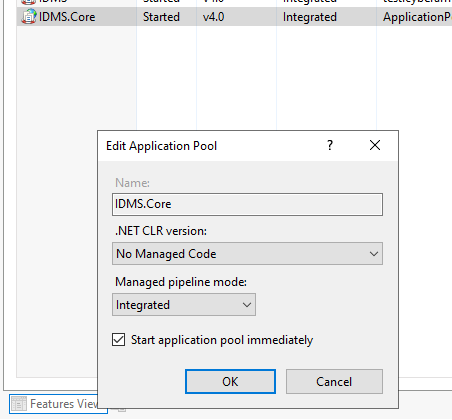Click the Started status of IDMS.Core
This screenshot has height=420, width=452.
tap(161, 17)
